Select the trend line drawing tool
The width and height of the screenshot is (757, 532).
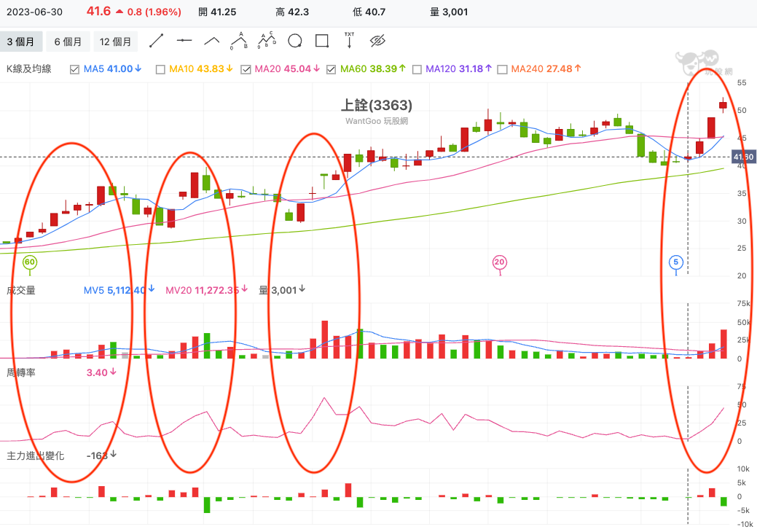pyautogui.click(x=157, y=41)
